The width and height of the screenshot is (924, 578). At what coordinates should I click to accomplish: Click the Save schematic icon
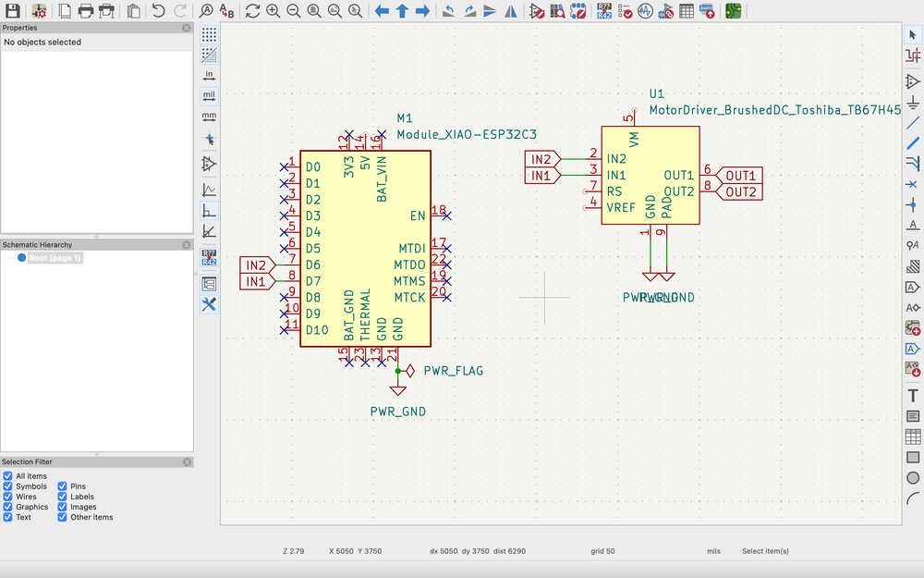[12, 11]
